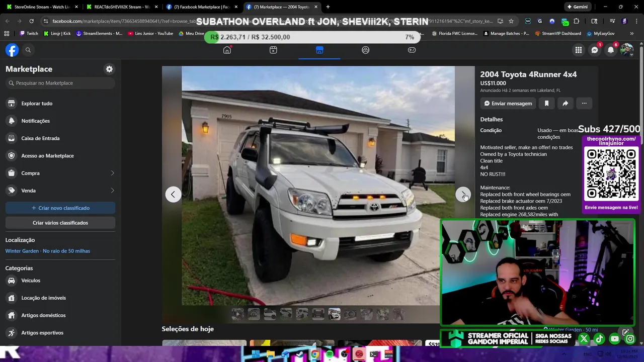Click the Facebook search magnifier icon

28,50
